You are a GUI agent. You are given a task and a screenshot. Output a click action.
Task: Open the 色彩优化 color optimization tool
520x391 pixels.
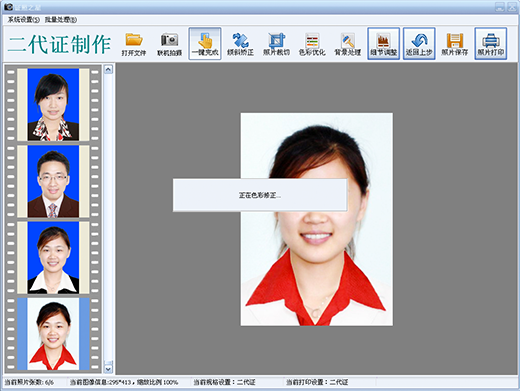(x=312, y=44)
